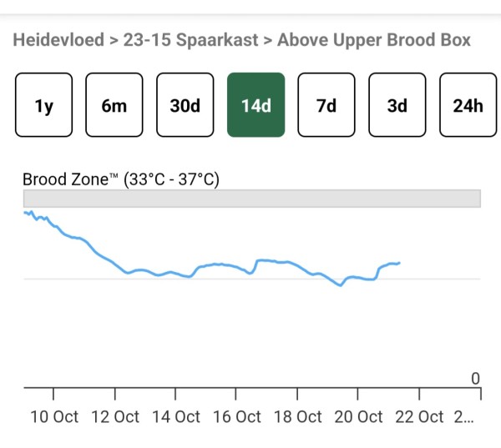Image resolution: width=501 pixels, height=448 pixels.
Task: Pick the 16 Oct date marker
Action: [x=237, y=417]
